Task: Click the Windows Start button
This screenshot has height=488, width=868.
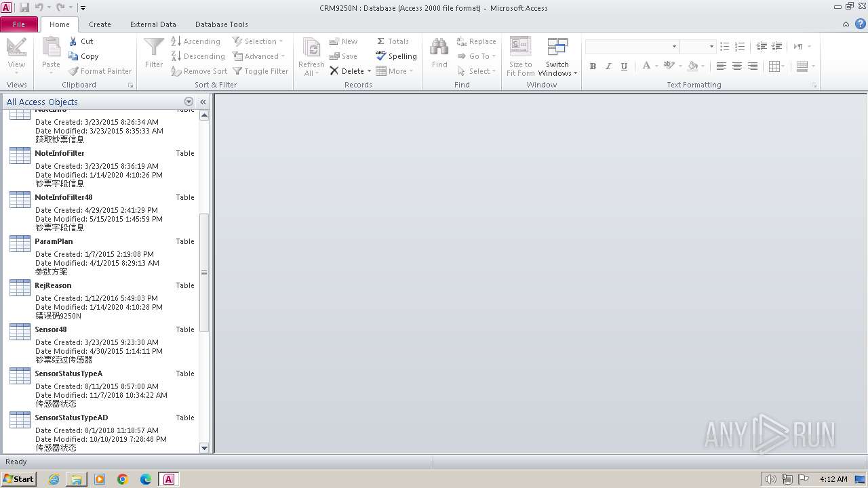Action: [19, 479]
